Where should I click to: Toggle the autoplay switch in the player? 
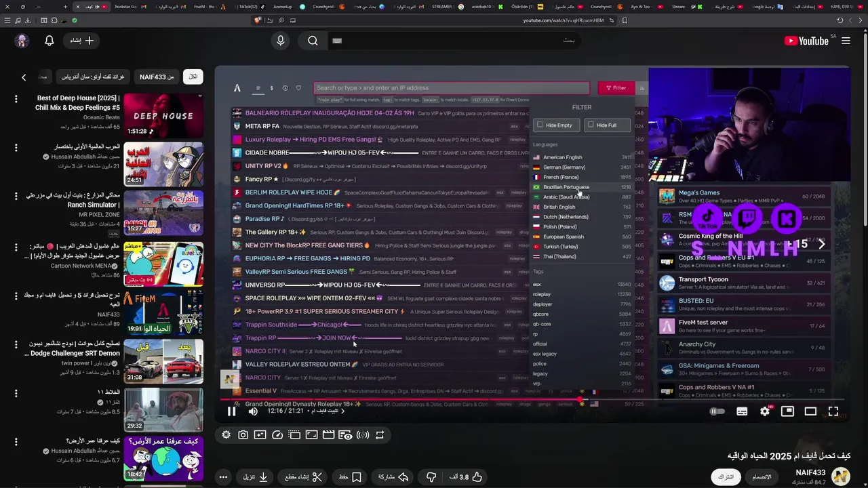point(717,411)
